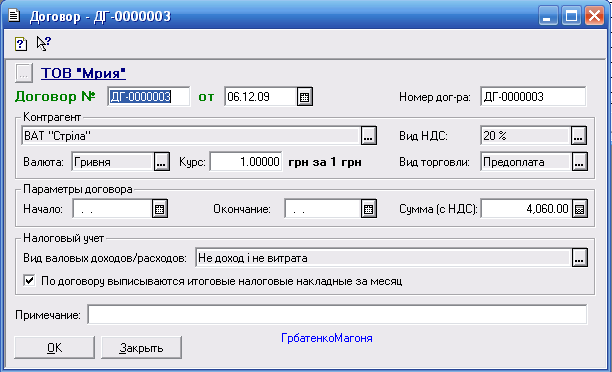This screenshot has height=372, width=612.
Task: Choose currency with Валюта ellipsis button
Action: (x=161, y=162)
